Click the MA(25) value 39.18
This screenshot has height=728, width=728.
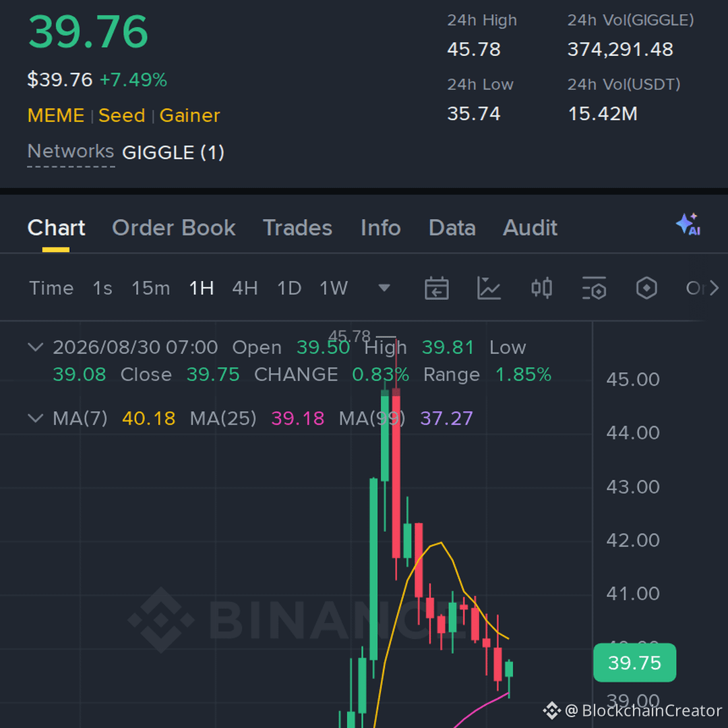point(298,419)
